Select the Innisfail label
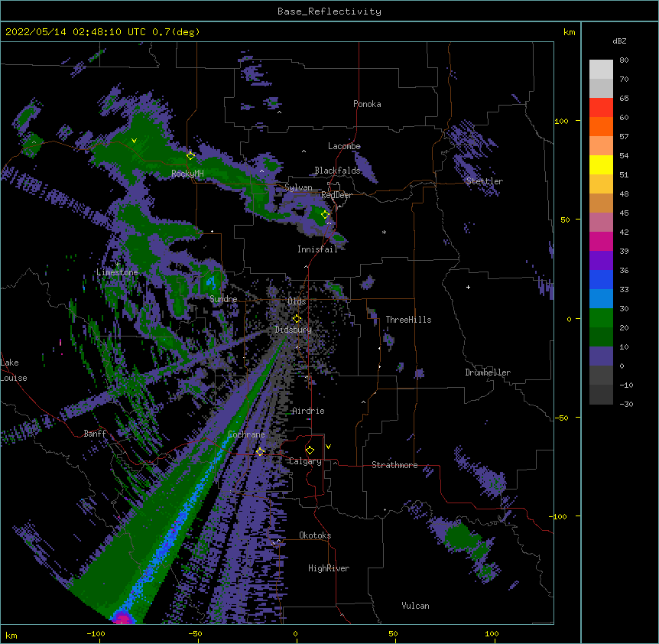Viewport: 659px width, 644px height. [x=317, y=249]
